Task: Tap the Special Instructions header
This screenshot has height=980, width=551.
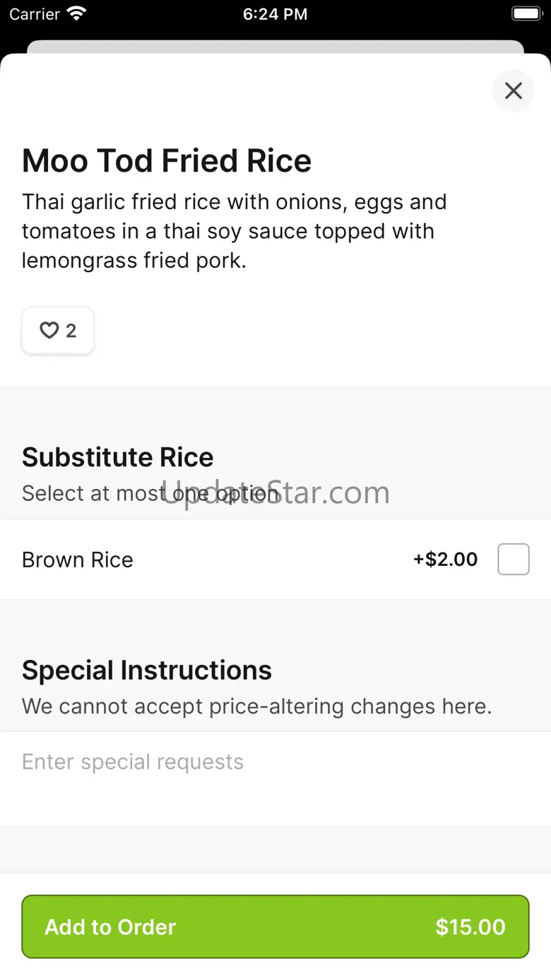Action: tap(147, 670)
